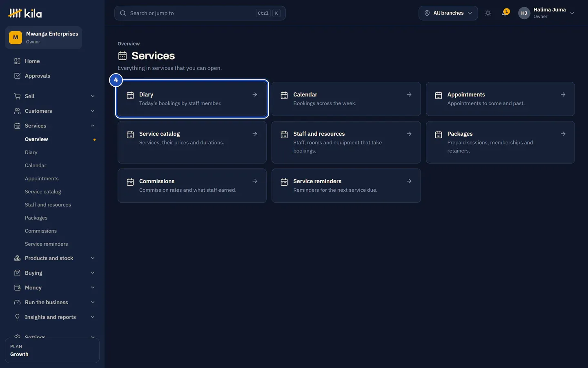Open Service reminders in the sidebar submenu

pyautogui.click(x=46, y=244)
